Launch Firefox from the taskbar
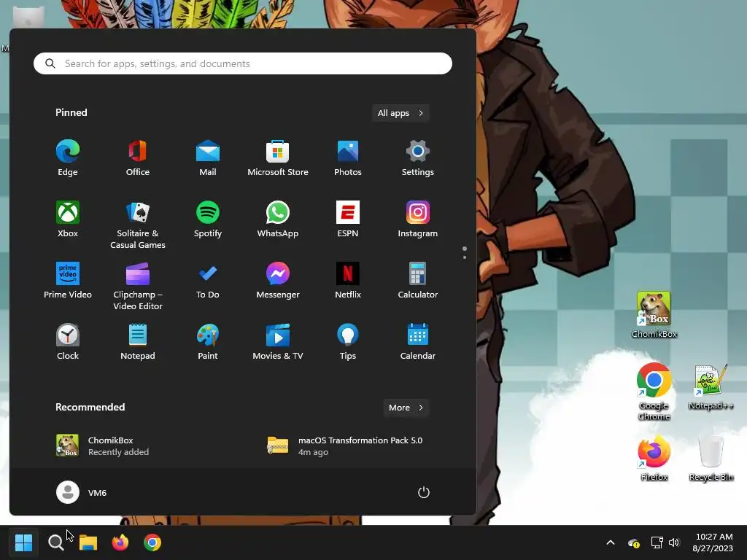747x560 pixels. click(x=120, y=542)
